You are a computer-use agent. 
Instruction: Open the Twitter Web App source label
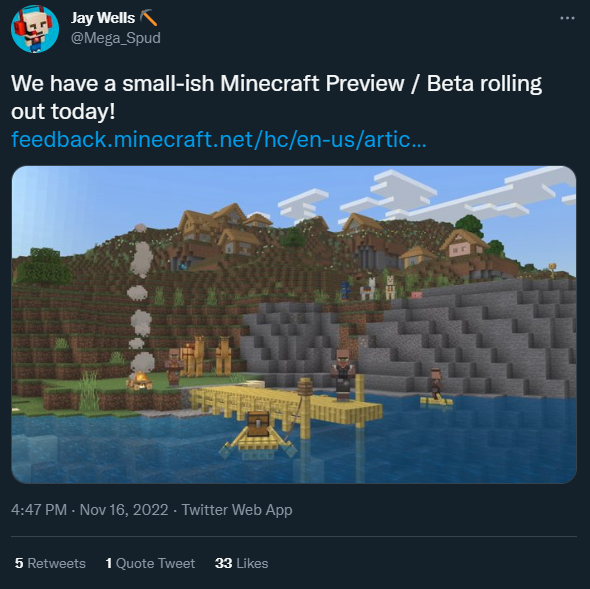[x=237, y=510]
